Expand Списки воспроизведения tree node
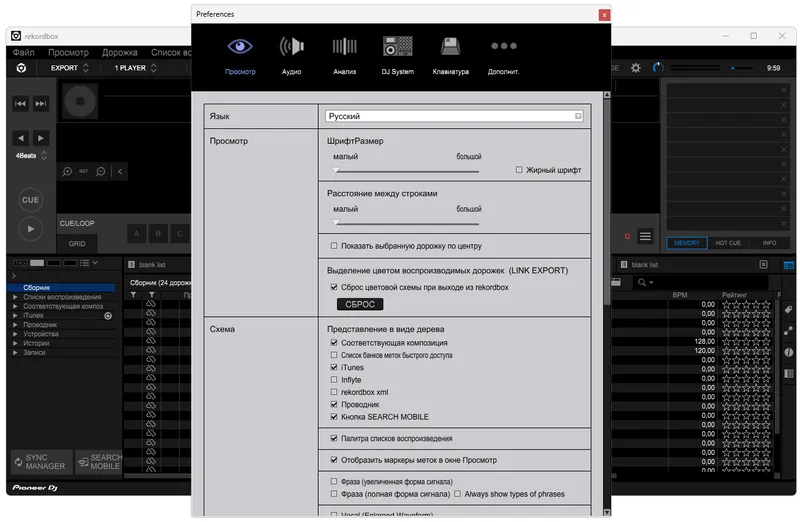Viewport: 800px width, 522px height. click(15, 297)
